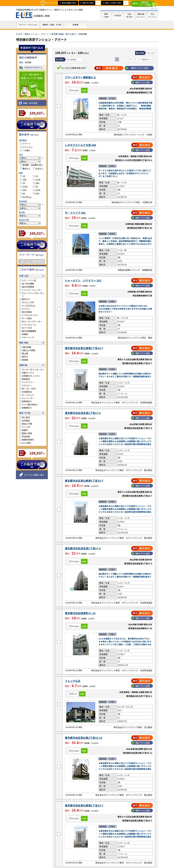Open 新築一戸建て in top navigation
The width and height of the screenshot is (174, 868).
click(106, 15)
